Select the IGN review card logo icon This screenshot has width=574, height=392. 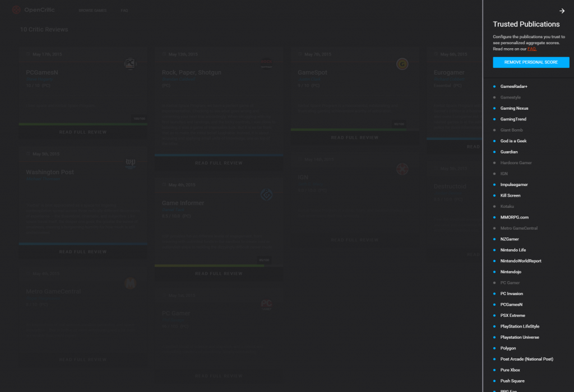[402, 169]
